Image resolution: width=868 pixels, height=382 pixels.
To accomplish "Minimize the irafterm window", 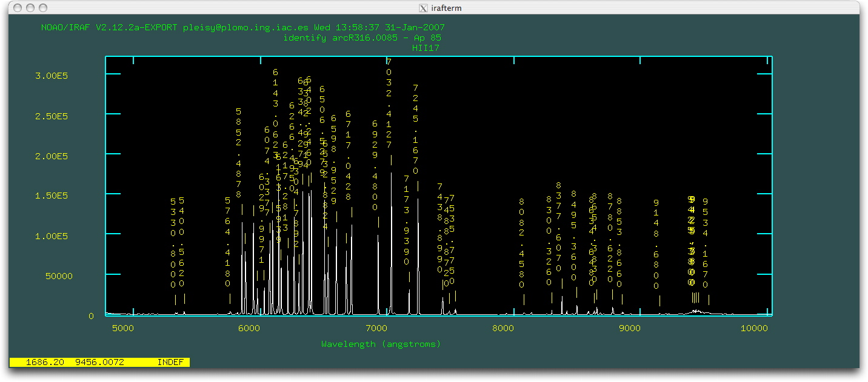I will 30,8.
